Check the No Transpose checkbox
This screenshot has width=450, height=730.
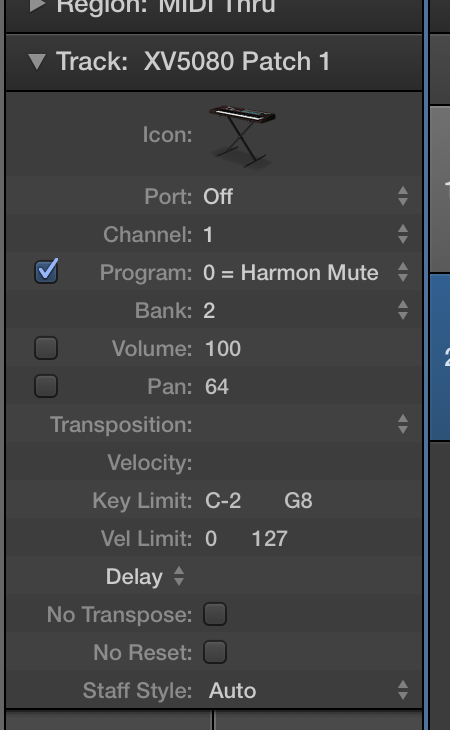pyautogui.click(x=215, y=615)
